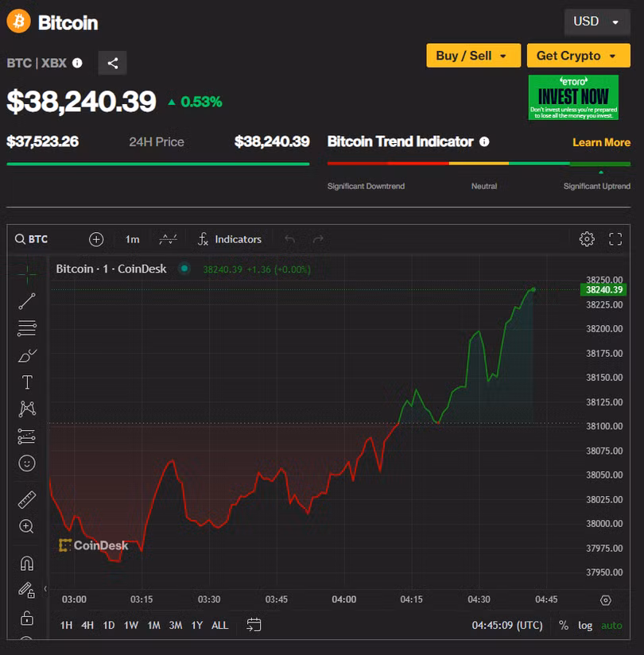644x655 pixels.
Task: Select the 1D time range
Action: [x=109, y=626]
